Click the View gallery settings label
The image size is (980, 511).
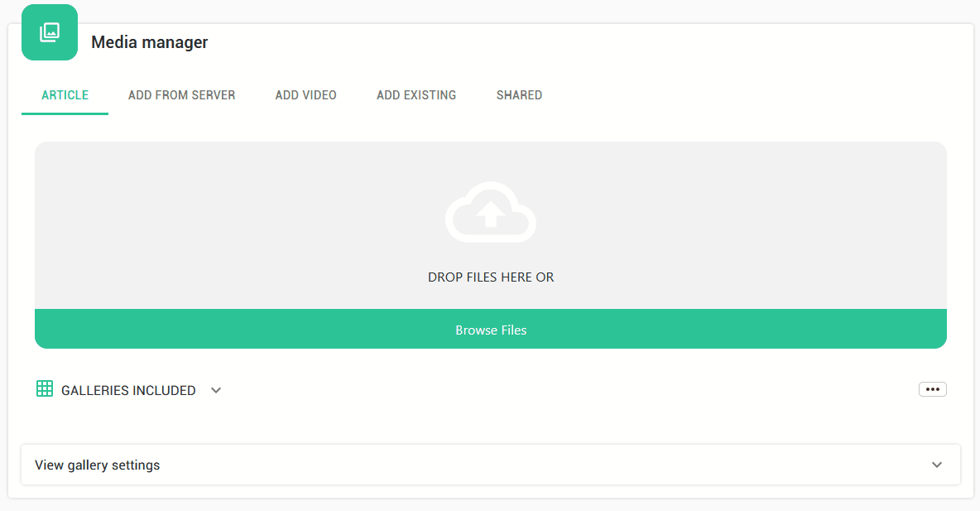tap(97, 465)
